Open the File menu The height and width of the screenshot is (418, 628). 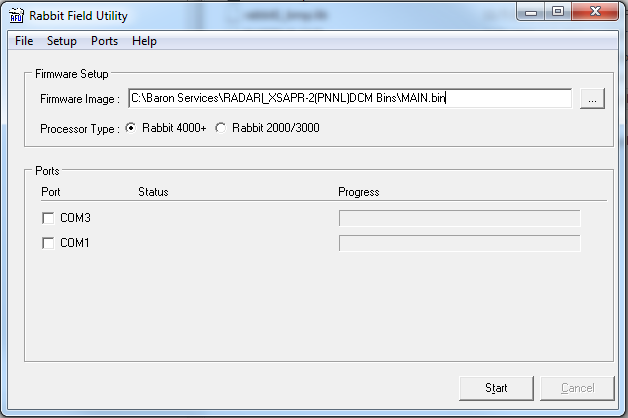[24, 41]
